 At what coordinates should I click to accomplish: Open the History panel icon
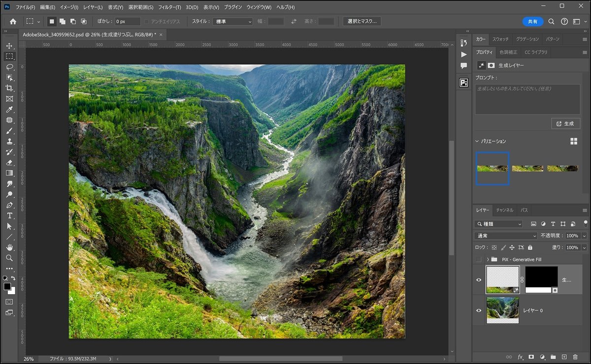463,43
